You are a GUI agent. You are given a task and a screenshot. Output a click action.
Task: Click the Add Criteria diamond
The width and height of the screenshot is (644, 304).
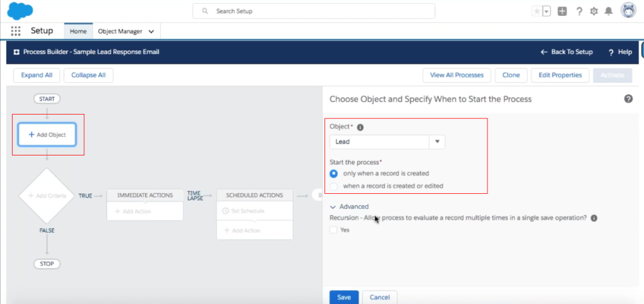[47, 196]
